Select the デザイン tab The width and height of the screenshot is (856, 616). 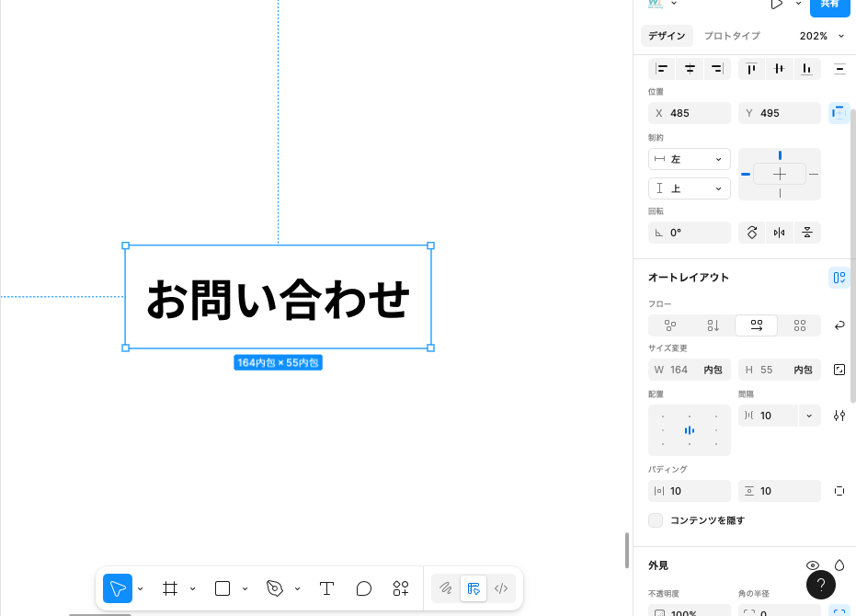[667, 36]
